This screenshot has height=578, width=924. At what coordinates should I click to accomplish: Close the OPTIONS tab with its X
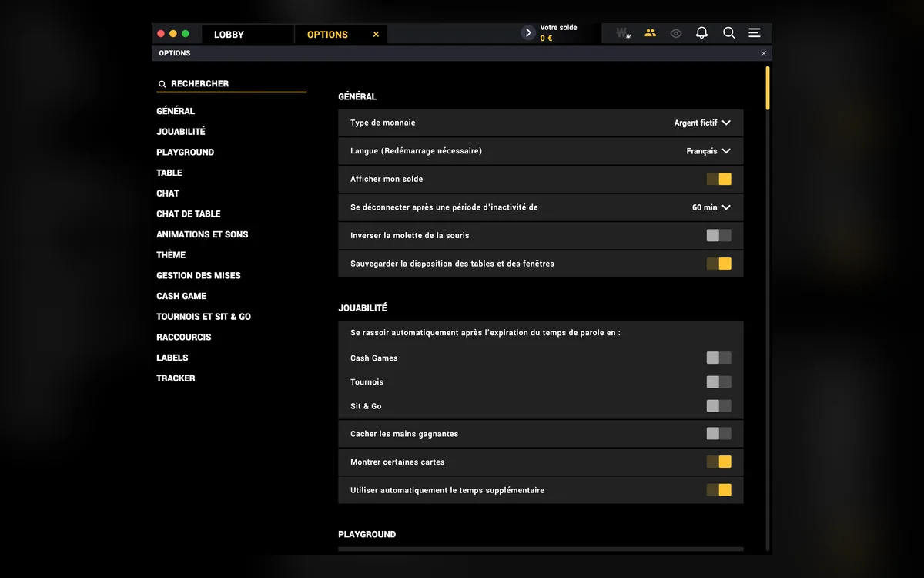coord(376,35)
